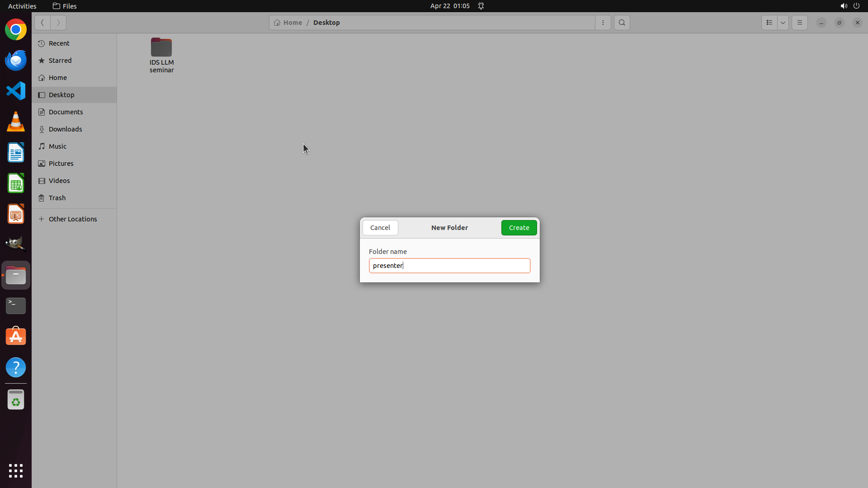Click Create in New Folder dialog

pyautogui.click(x=519, y=228)
